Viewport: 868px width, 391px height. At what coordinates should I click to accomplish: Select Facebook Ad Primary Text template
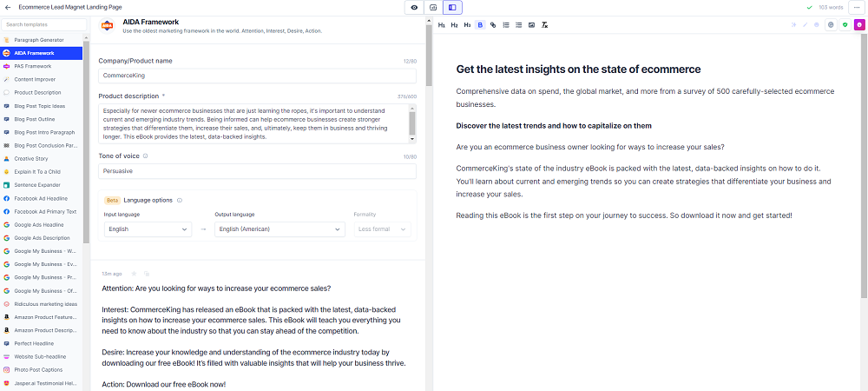click(42, 211)
